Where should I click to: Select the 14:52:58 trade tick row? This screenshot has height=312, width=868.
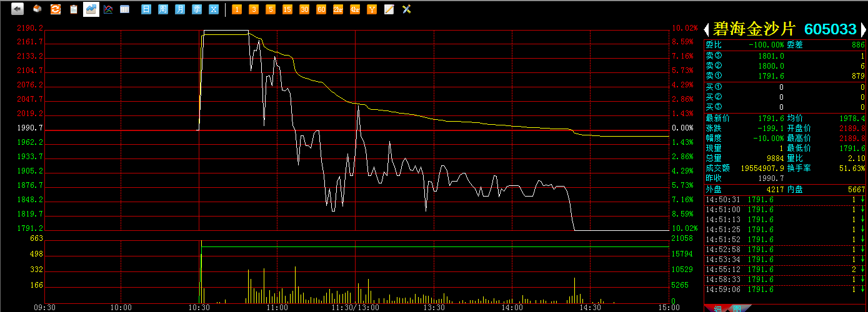pyautogui.click(x=786, y=250)
